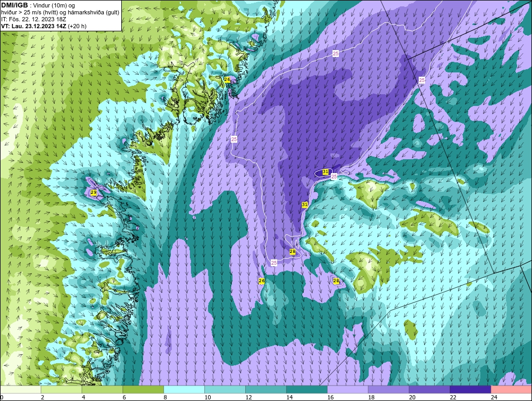The image size is (532, 401).
Task: Click the scale number 6 on the color bar
Action: (124, 397)
